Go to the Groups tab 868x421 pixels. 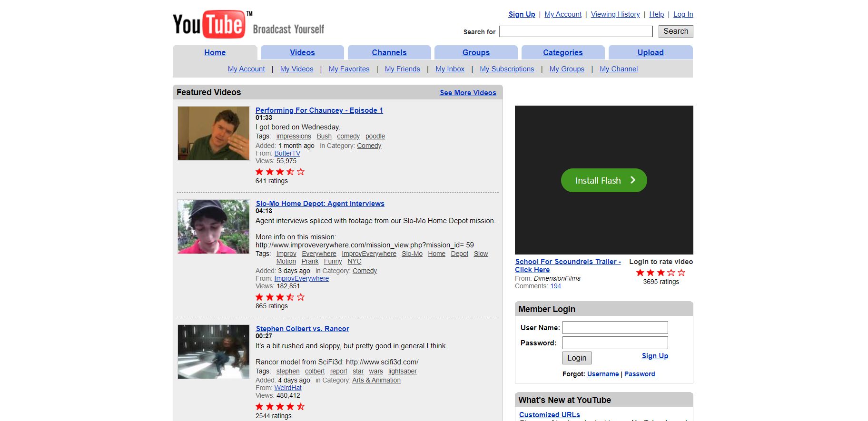[476, 52]
